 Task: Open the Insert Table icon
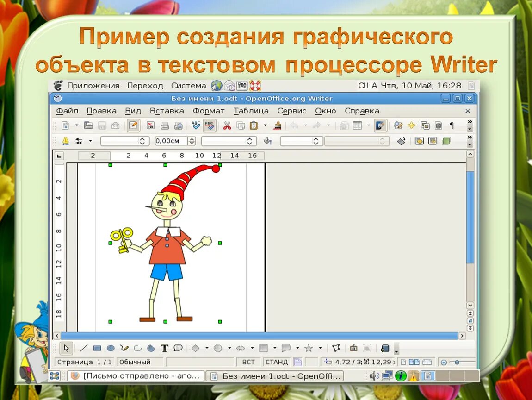[x=357, y=125]
